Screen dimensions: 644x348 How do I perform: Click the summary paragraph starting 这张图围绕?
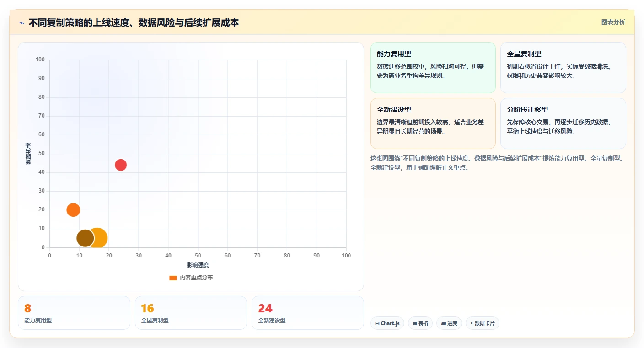click(498, 163)
